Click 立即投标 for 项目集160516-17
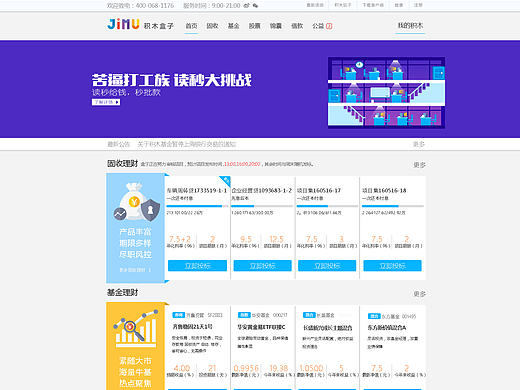This screenshot has width=520, height=390. tap(327, 266)
